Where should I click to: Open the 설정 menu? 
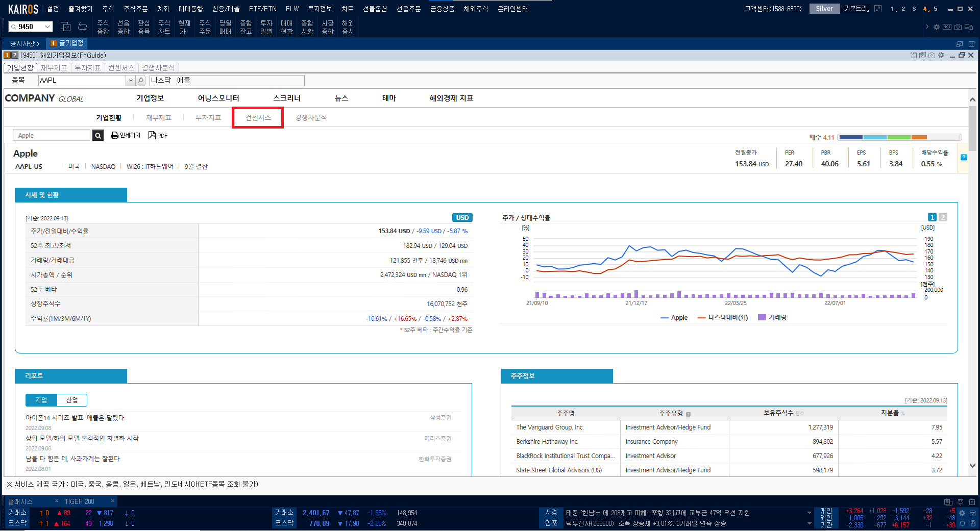pyautogui.click(x=53, y=9)
